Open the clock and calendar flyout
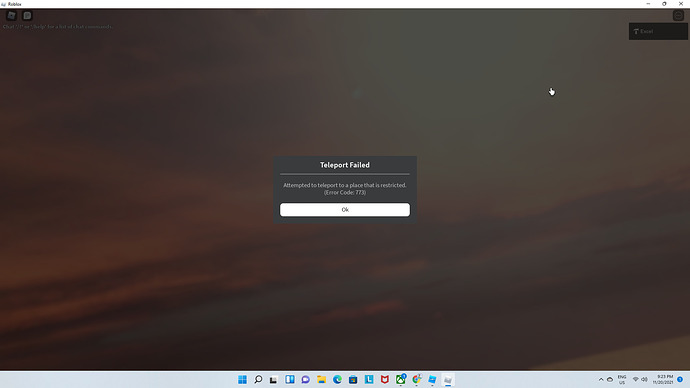The width and height of the screenshot is (690, 388). coord(665,380)
